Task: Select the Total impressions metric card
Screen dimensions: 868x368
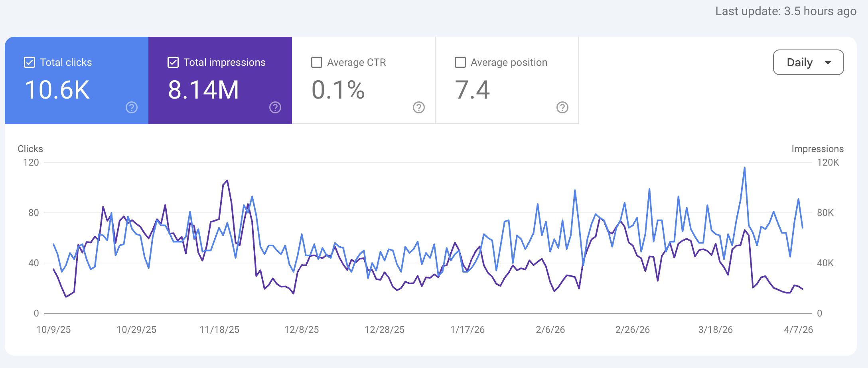Action: coord(219,80)
